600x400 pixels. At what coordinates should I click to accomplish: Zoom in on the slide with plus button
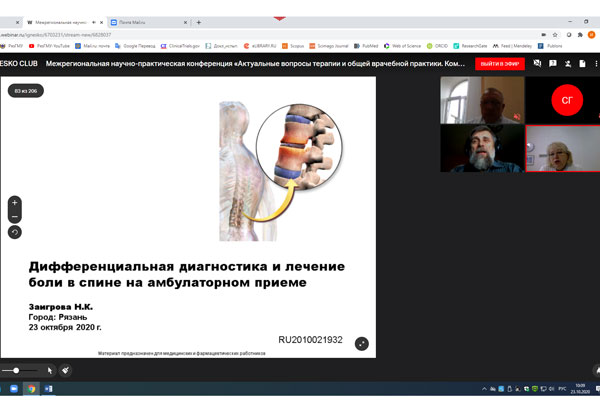pos(15,203)
